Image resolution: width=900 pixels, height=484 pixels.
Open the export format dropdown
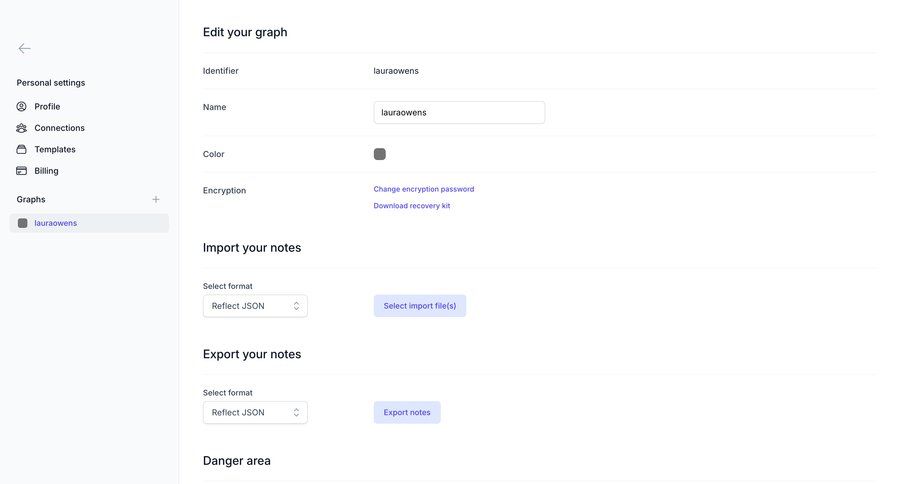click(254, 412)
